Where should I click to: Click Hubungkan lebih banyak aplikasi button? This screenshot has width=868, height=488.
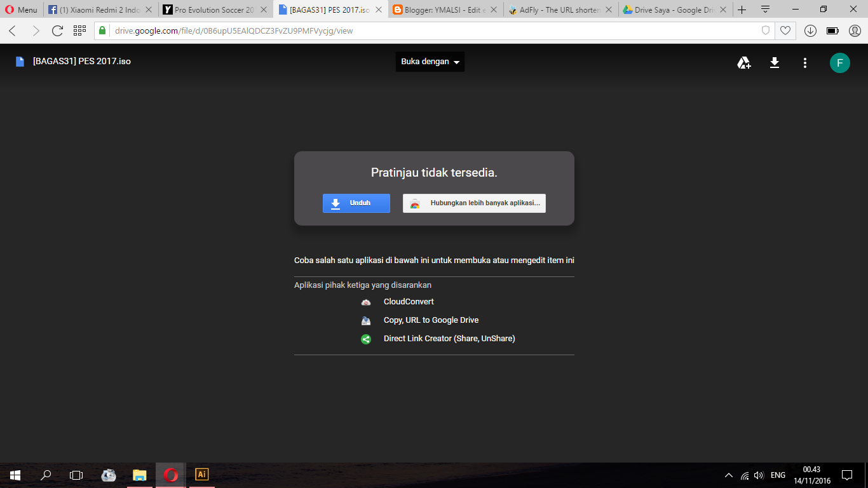click(474, 203)
